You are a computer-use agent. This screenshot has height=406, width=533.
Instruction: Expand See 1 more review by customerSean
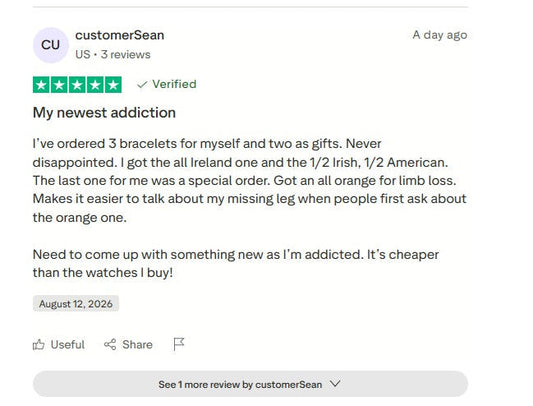tap(250, 384)
